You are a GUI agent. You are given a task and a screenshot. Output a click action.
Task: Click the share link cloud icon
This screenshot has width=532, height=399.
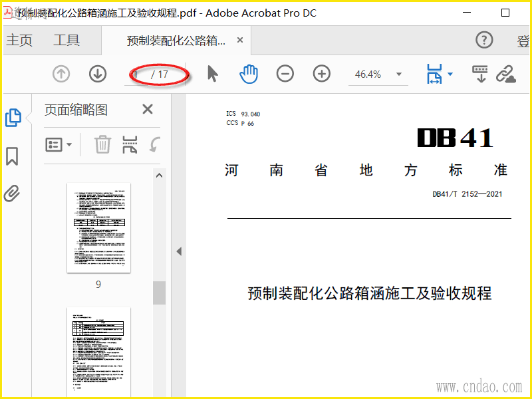[506, 74]
